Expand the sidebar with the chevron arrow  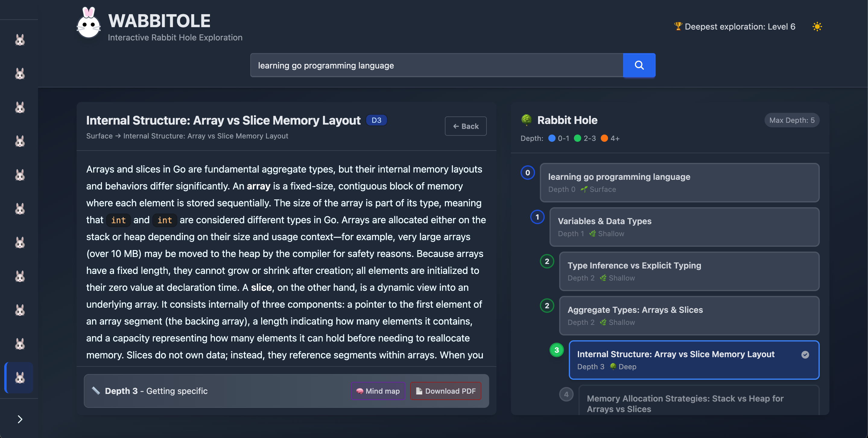coord(20,419)
